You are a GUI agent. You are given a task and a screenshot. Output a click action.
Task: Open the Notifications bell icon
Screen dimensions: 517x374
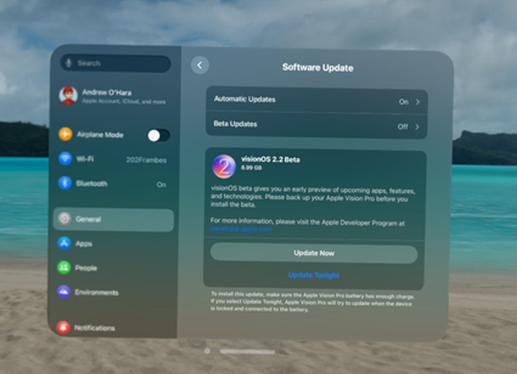pos(63,327)
